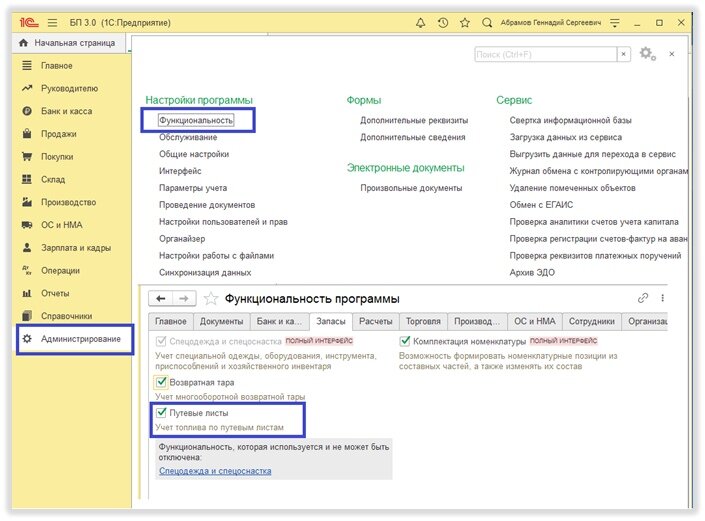The image size is (705, 521).
Task: Open Параметры учета link
Action: 193,188
